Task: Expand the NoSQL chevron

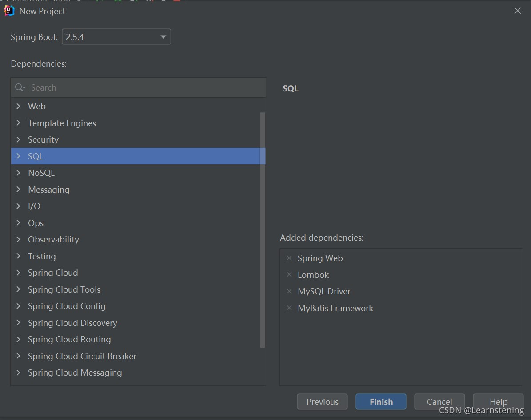Action: [18, 173]
